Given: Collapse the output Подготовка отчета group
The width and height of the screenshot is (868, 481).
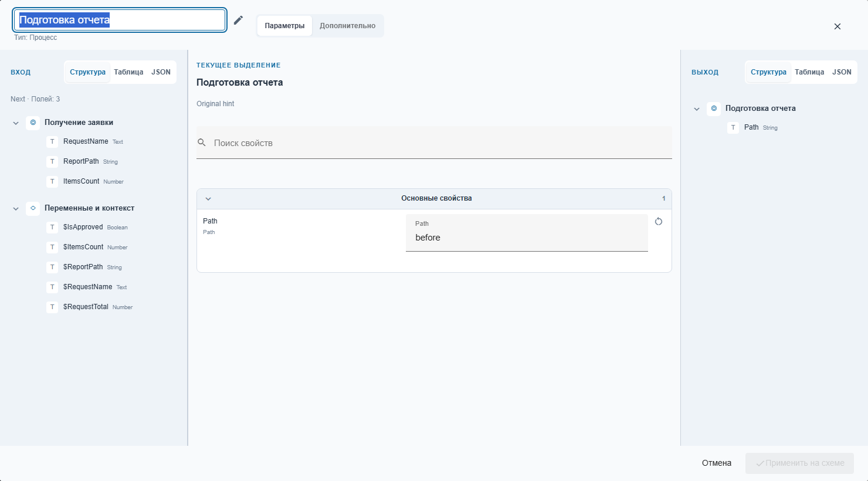Looking at the screenshot, I should 697,109.
